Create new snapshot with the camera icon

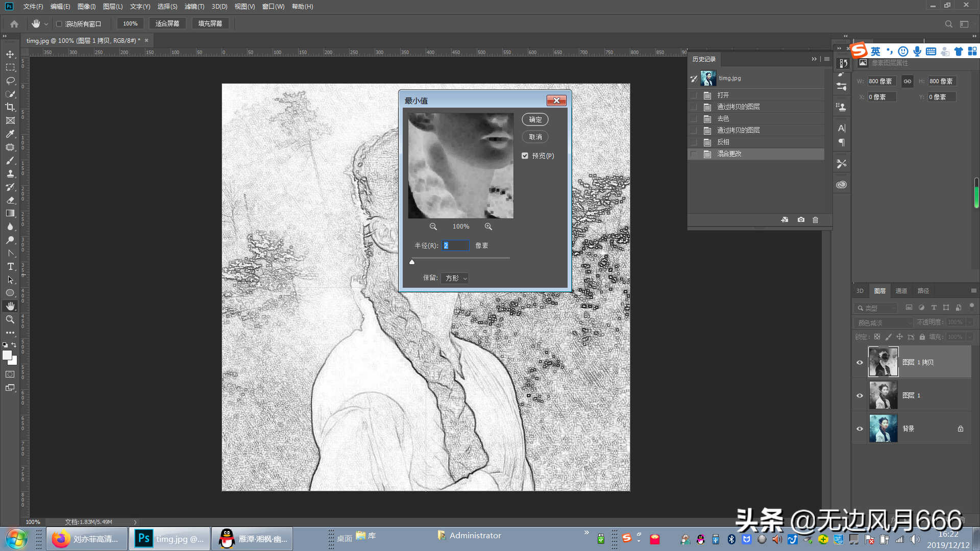coord(801,220)
